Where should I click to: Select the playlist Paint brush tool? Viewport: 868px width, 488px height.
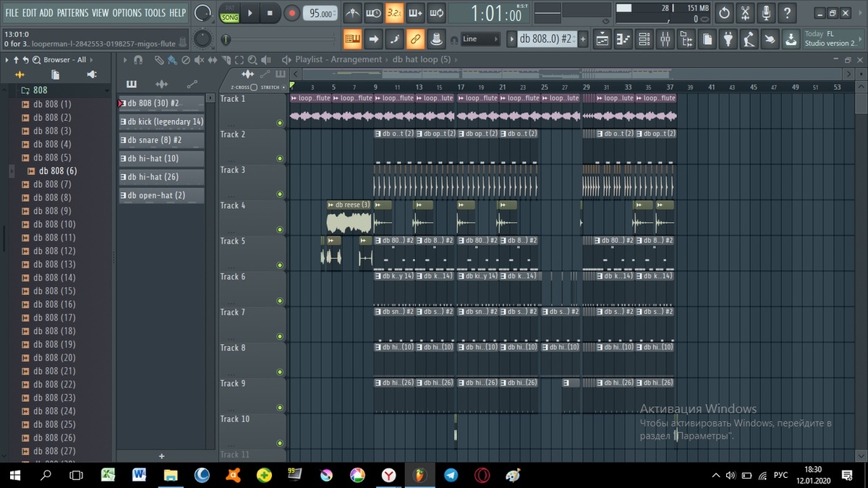point(171,60)
